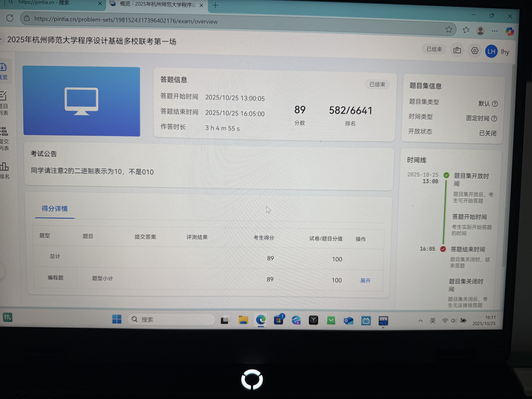Screen dimensions: 532x399
Task: Click the 评测结果 column header
Action: [197, 237]
